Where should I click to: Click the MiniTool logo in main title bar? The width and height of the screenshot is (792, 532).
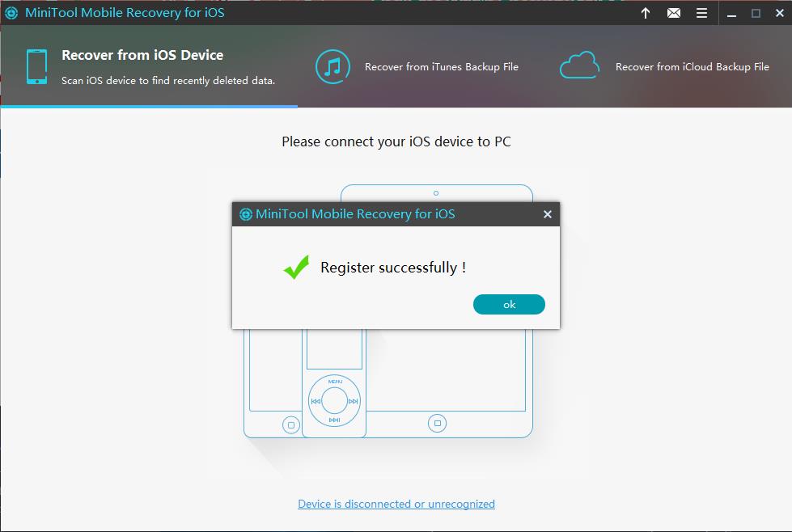pyautogui.click(x=11, y=13)
